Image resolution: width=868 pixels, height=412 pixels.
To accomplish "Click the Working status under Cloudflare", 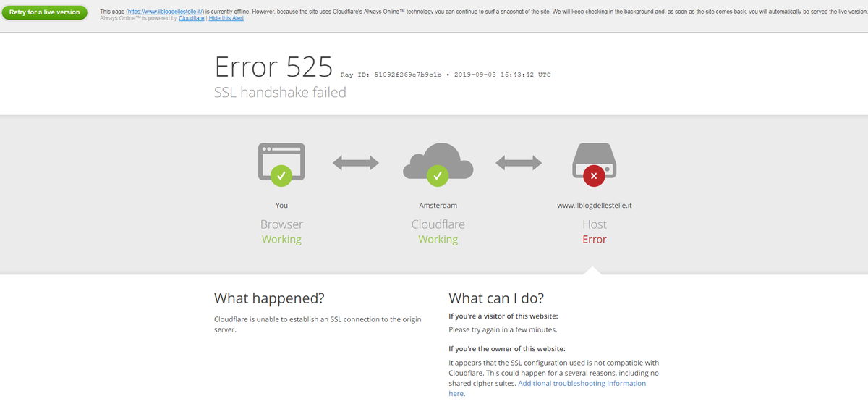I will pos(438,240).
